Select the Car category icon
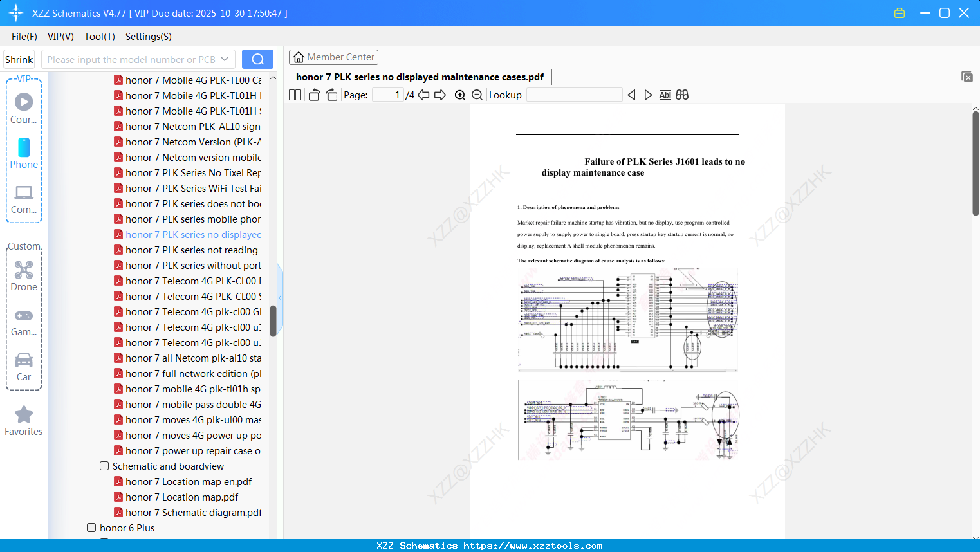 point(24,367)
